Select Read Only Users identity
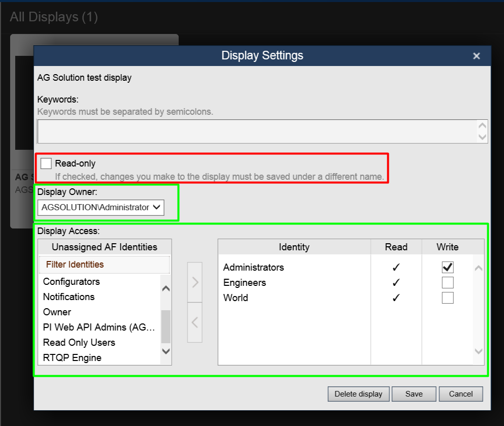Image resolution: width=504 pixels, height=426 pixels. tap(79, 343)
